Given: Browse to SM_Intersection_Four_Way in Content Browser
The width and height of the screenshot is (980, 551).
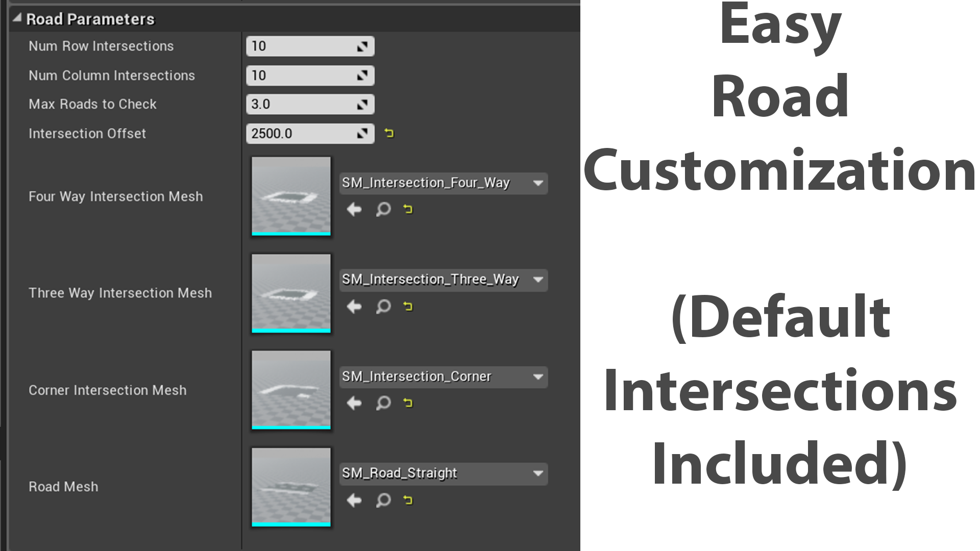Looking at the screenshot, I should click(x=383, y=209).
